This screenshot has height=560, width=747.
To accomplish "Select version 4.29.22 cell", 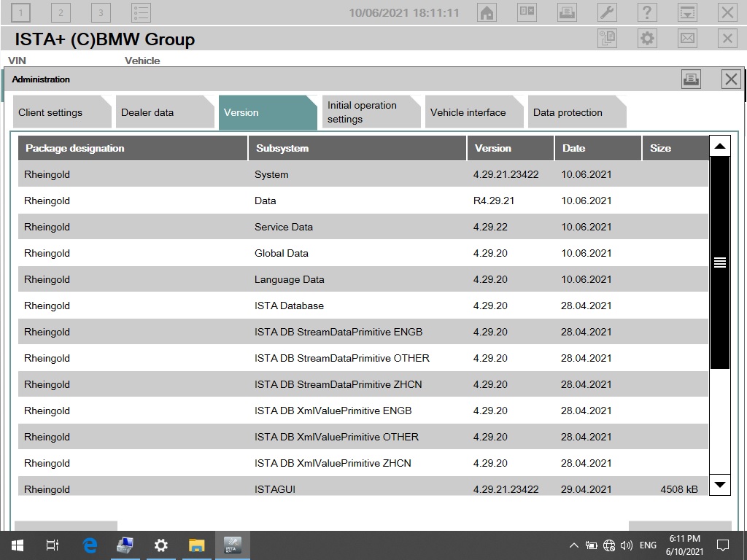I will [x=490, y=227].
